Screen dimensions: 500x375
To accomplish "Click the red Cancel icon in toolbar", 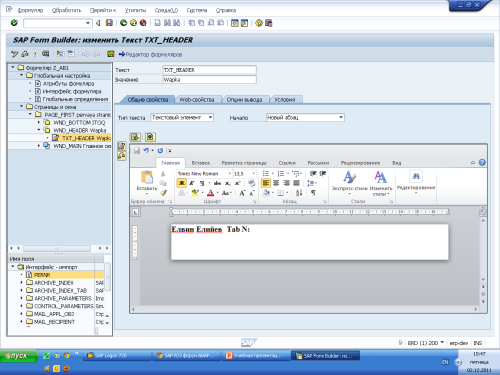I will click(x=143, y=23).
